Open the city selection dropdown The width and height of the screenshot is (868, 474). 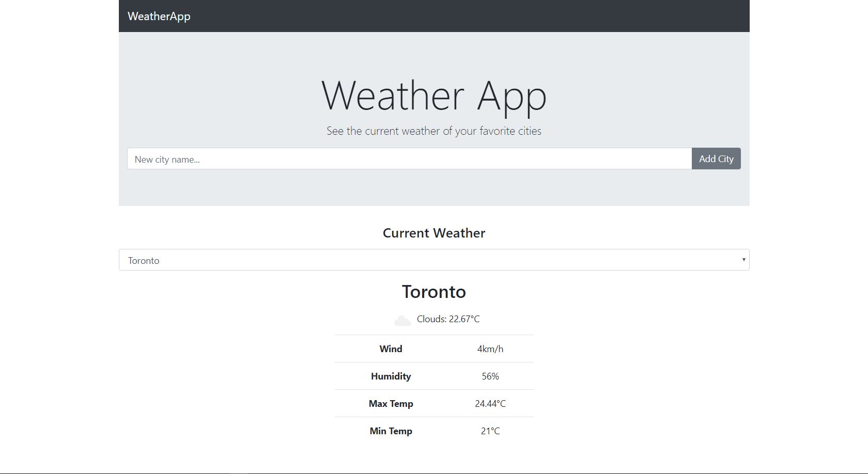coord(434,260)
